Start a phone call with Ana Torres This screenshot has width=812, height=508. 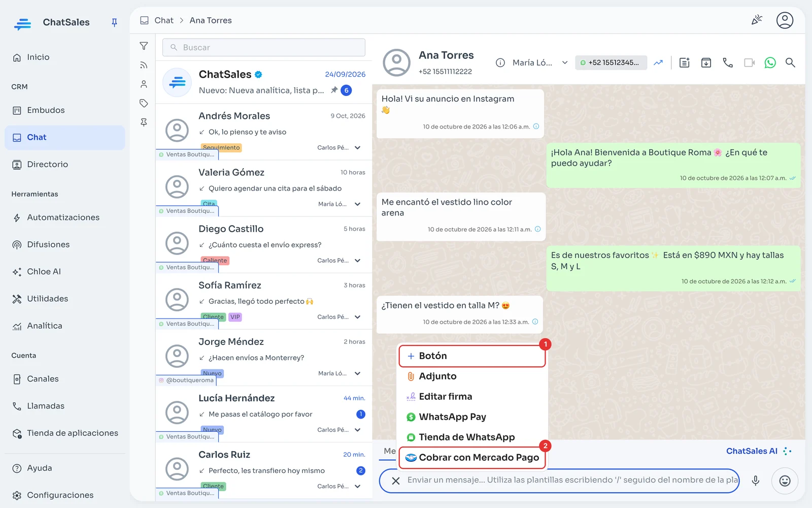(x=728, y=62)
